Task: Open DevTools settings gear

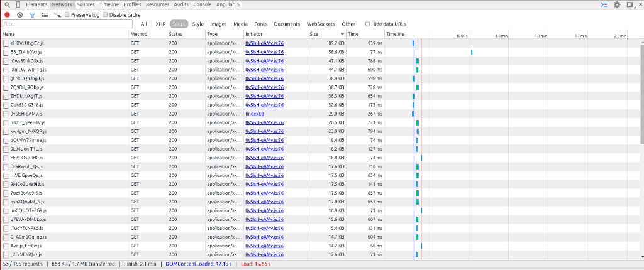Action: [617, 4]
